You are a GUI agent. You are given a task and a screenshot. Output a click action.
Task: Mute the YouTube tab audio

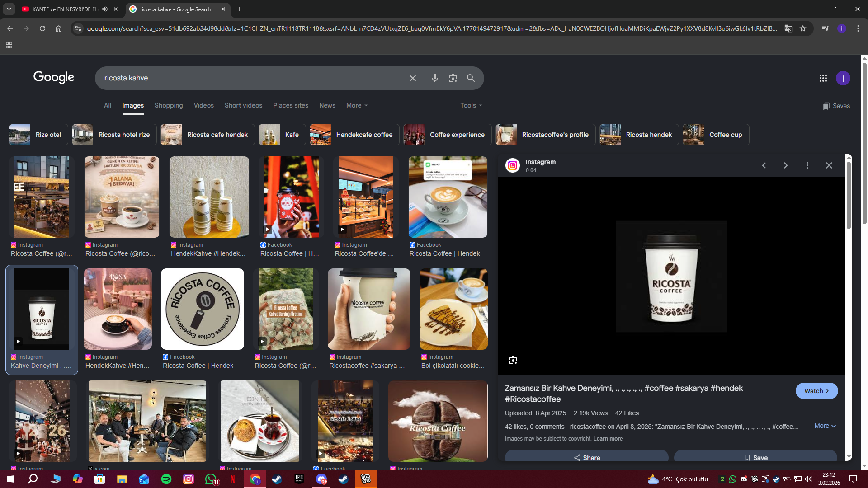(105, 9)
